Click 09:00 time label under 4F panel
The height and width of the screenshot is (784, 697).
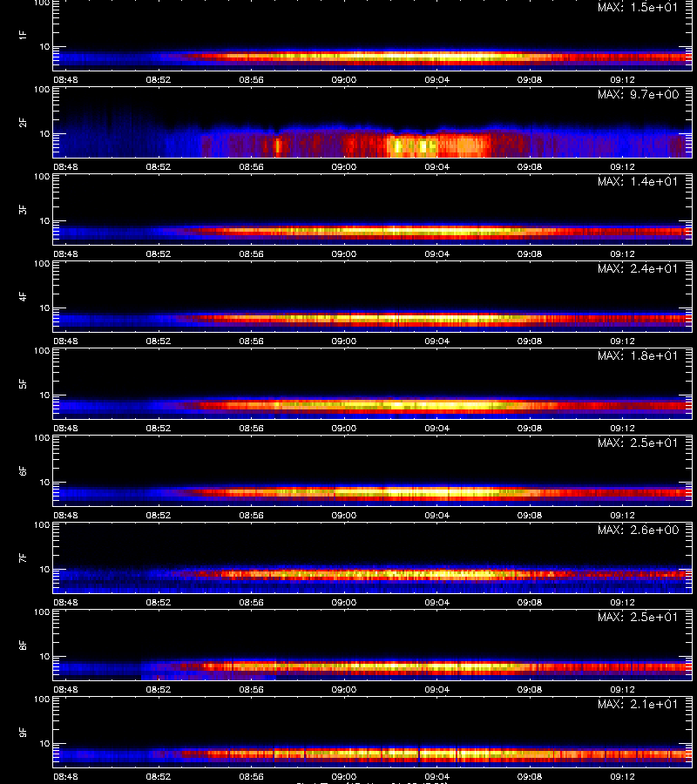click(x=344, y=341)
